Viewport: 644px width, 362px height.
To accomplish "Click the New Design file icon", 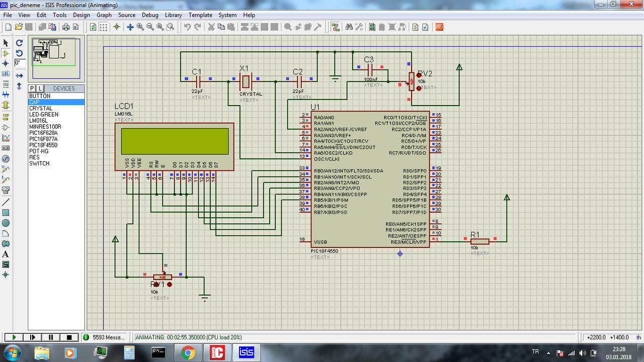I will (8, 27).
